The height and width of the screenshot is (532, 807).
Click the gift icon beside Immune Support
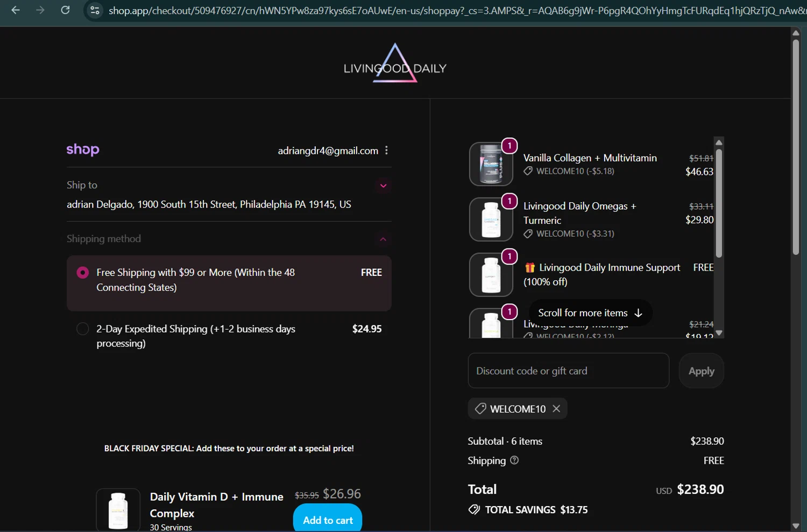[x=530, y=267]
